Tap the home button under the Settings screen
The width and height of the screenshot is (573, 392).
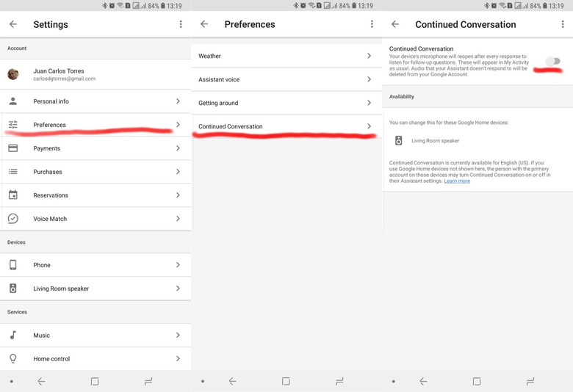(95, 382)
